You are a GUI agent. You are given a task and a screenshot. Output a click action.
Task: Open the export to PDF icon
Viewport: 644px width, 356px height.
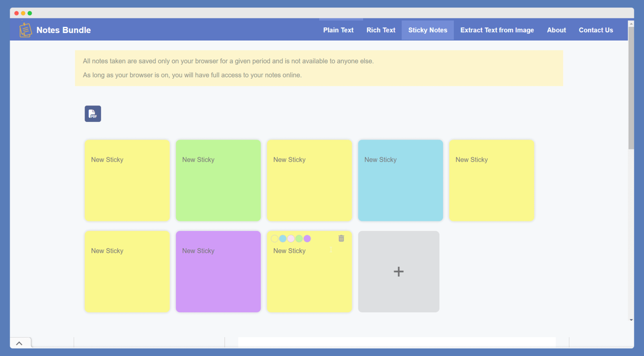pos(93,114)
